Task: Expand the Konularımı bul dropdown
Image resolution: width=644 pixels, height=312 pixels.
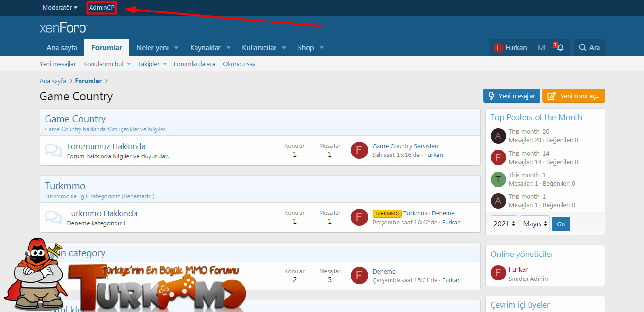Action: 128,64
